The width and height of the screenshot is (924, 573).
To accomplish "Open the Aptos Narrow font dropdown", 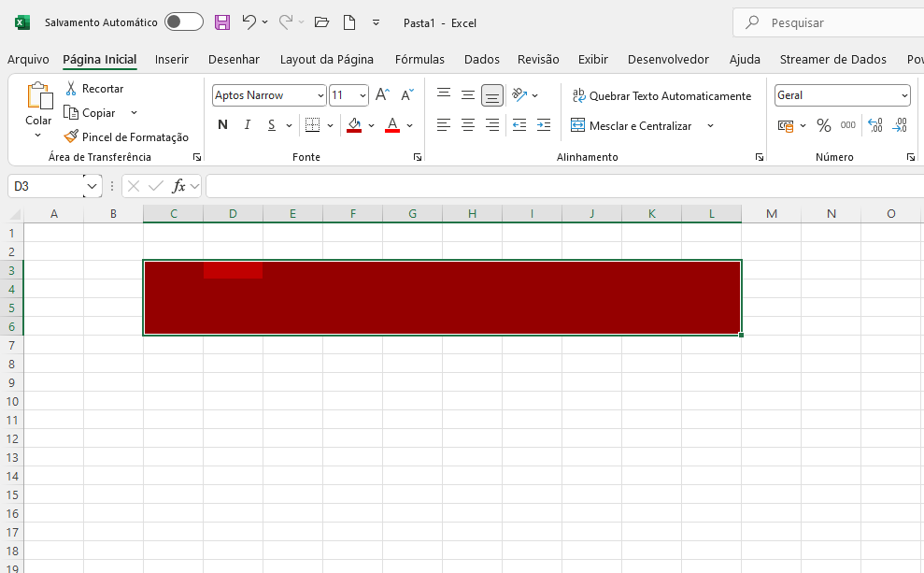I will coord(320,95).
